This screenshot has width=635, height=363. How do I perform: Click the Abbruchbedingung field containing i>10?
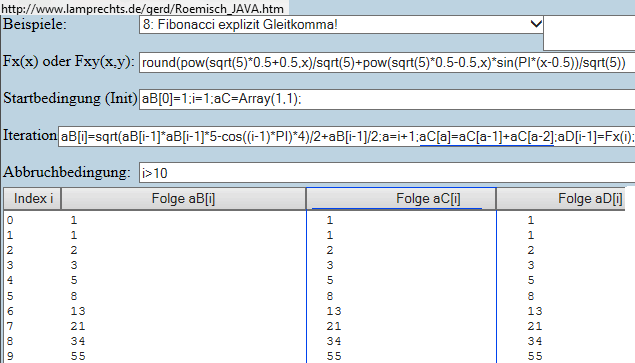(387, 173)
